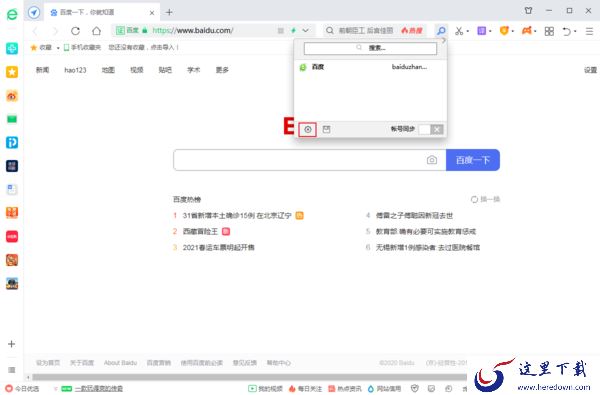Open the 地图 nav item
Screen dimensions: 600x395
[x=108, y=70]
